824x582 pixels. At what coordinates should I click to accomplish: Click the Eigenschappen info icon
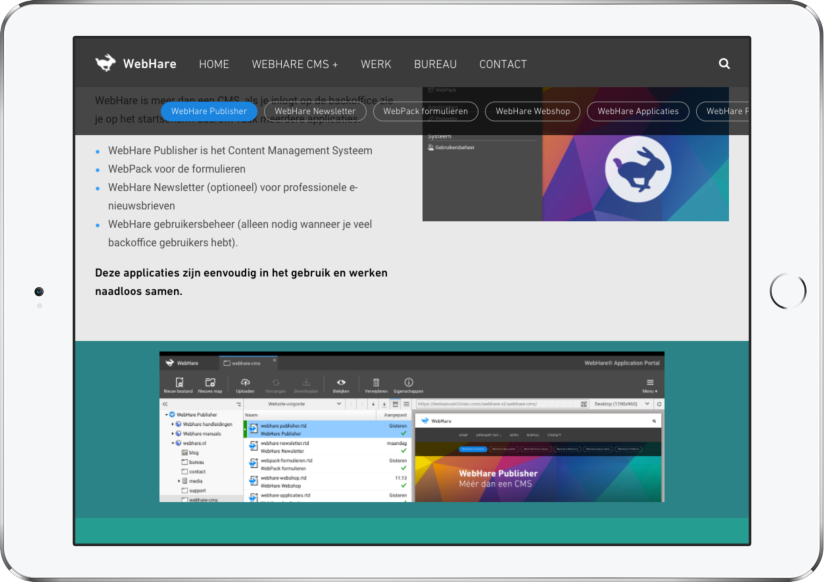408,383
